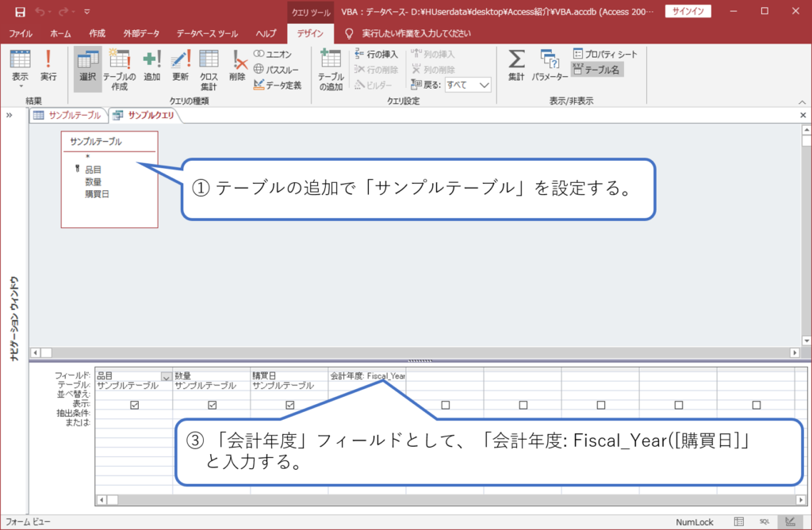Open the quick access toolbar customize arrow
Image resolution: width=812 pixels, height=530 pixels.
point(87,11)
